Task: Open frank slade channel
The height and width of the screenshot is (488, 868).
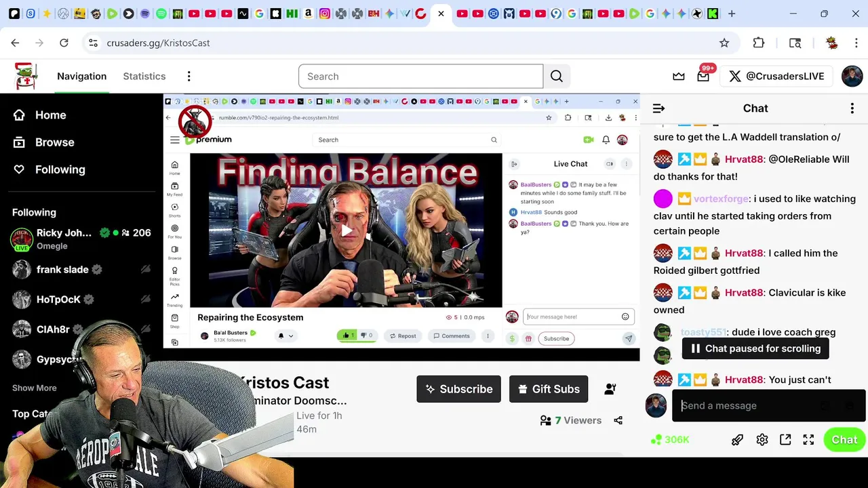Action: point(81,270)
